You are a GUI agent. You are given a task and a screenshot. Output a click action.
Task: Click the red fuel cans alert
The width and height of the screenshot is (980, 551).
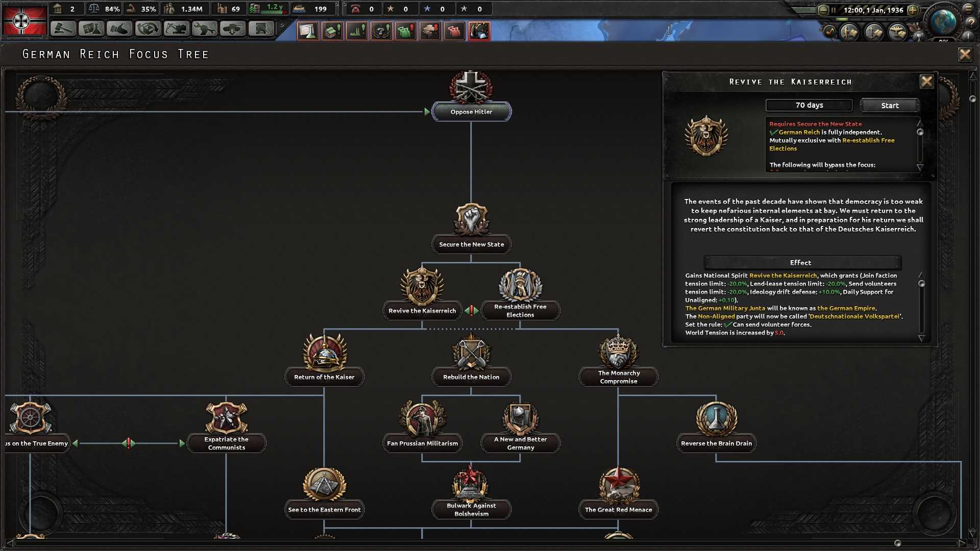coord(455,31)
